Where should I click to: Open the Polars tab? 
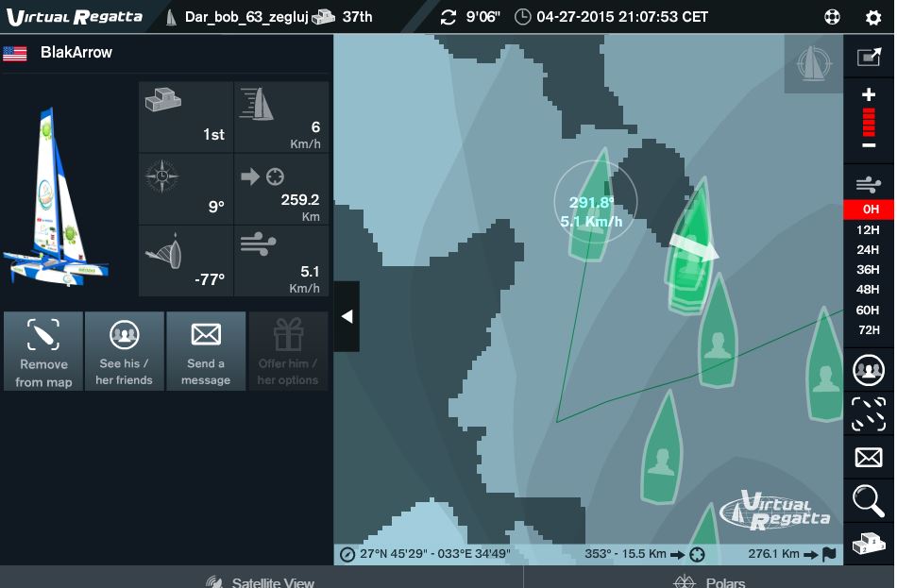pos(709,581)
